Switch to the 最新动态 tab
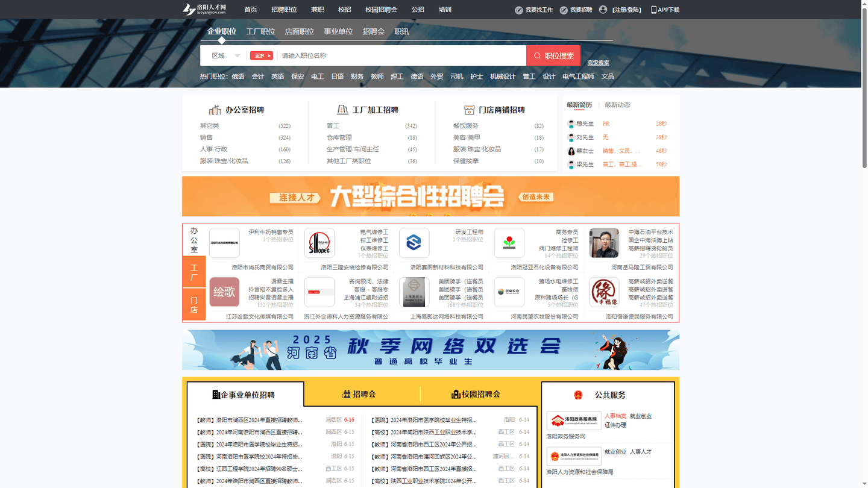Image resolution: width=868 pixels, height=488 pixels. pos(617,105)
